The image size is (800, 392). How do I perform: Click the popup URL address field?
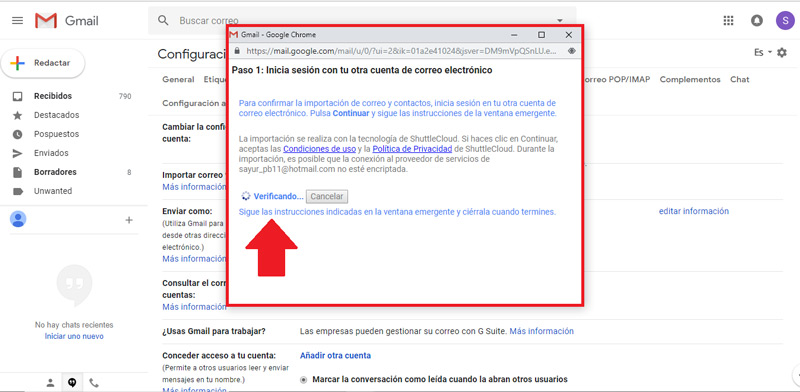pyautogui.click(x=401, y=51)
